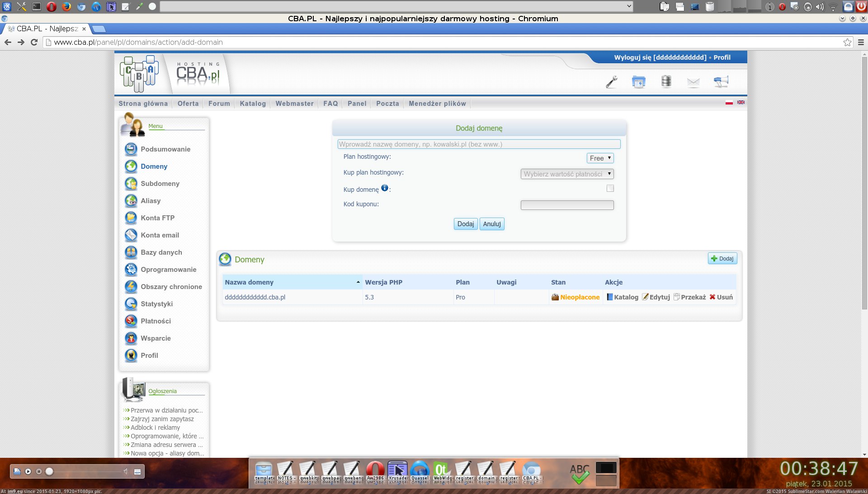Sort by Nazwa domeny column arrow

click(x=358, y=282)
